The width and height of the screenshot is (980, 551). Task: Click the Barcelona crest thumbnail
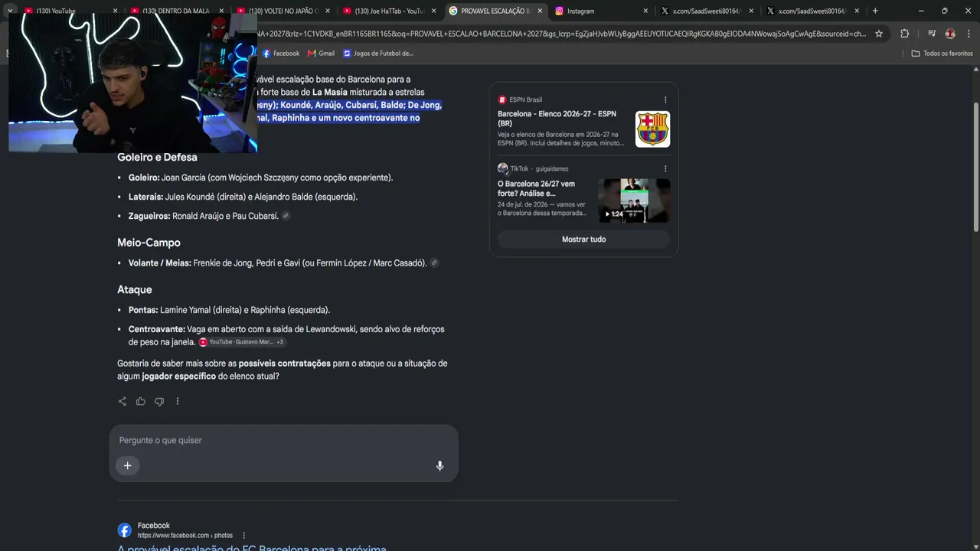click(652, 129)
